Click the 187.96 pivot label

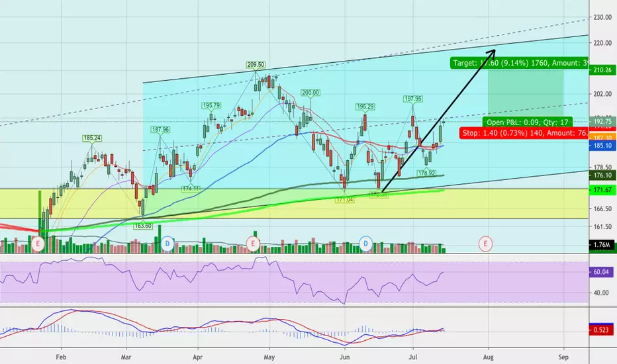[x=160, y=130]
